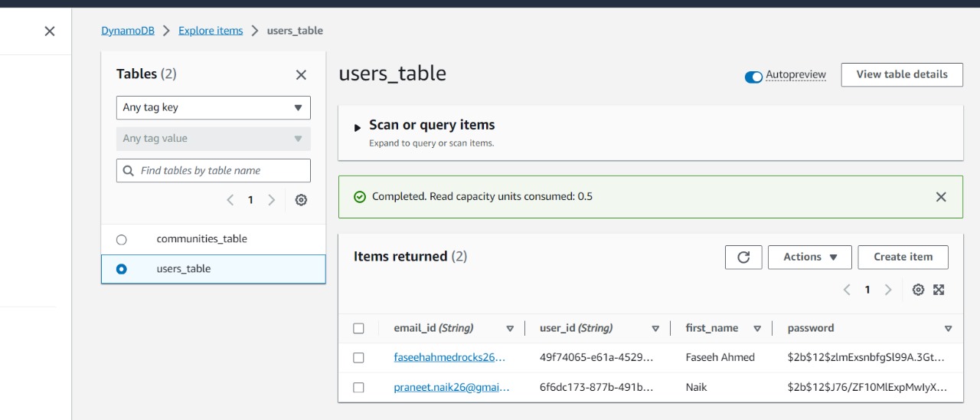Toggle the Autopreview switch
The height and width of the screenshot is (420, 980).
coord(753,77)
